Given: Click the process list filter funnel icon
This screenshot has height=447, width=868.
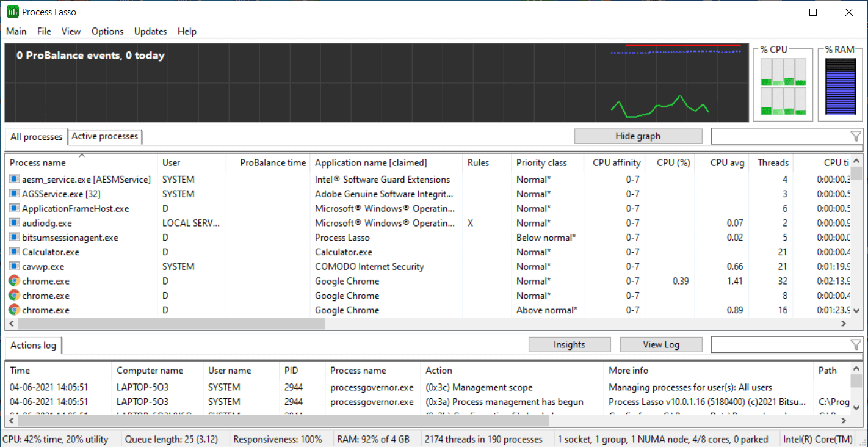Looking at the screenshot, I should [856, 136].
